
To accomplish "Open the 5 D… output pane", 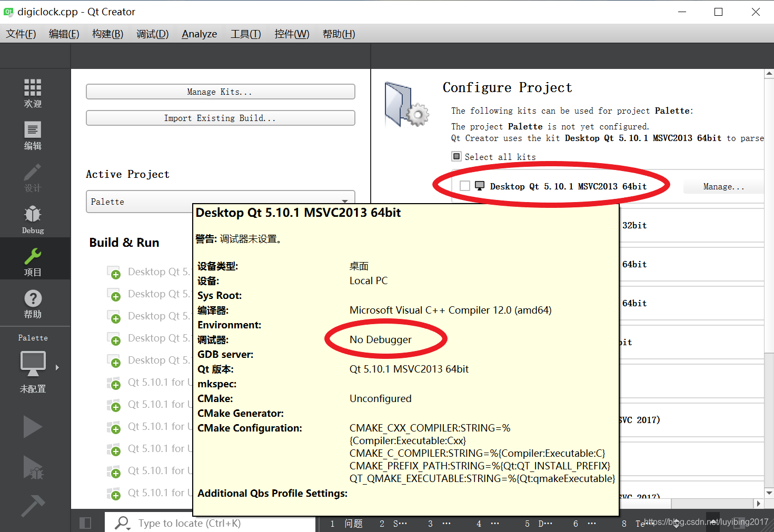I will (539, 524).
